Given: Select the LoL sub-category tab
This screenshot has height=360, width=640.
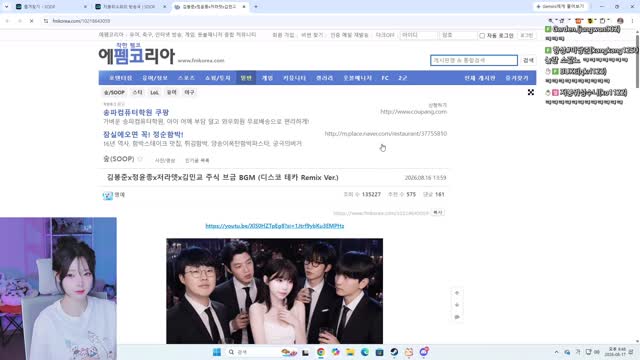Looking at the screenshot, I should [x=154, y=93].
